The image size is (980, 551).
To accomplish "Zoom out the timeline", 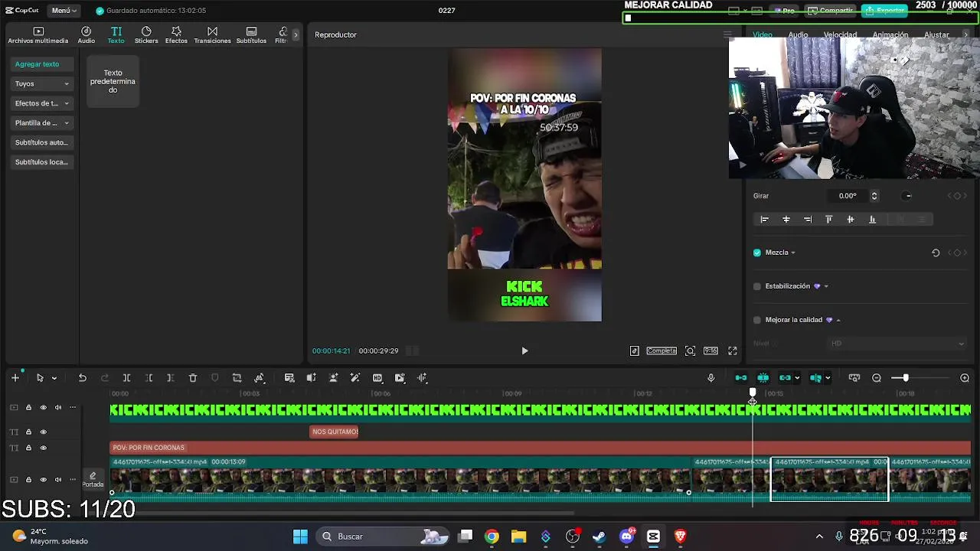I will pos(877,378).
